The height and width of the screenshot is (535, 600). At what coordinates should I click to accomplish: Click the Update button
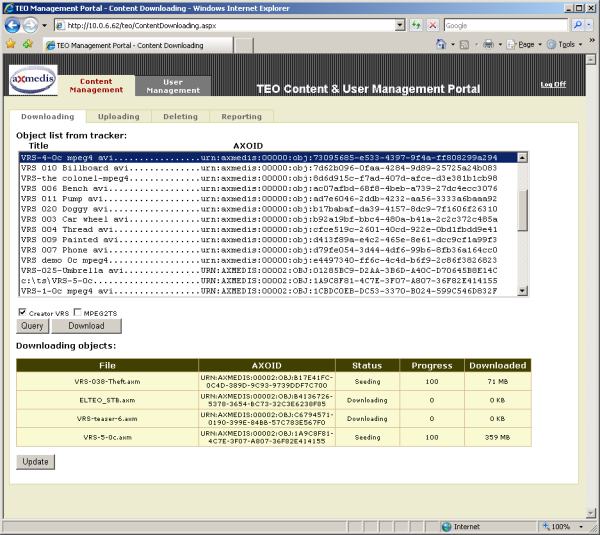point(35,462)
